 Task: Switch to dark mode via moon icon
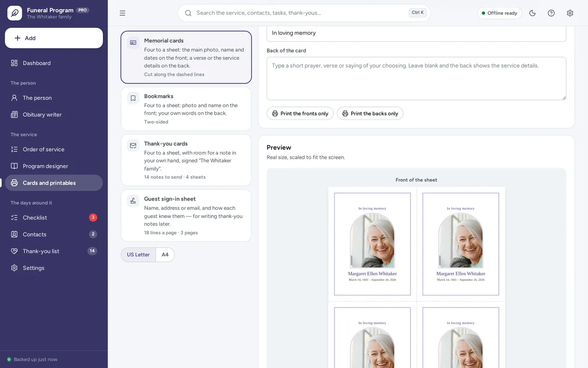point(532,13)
